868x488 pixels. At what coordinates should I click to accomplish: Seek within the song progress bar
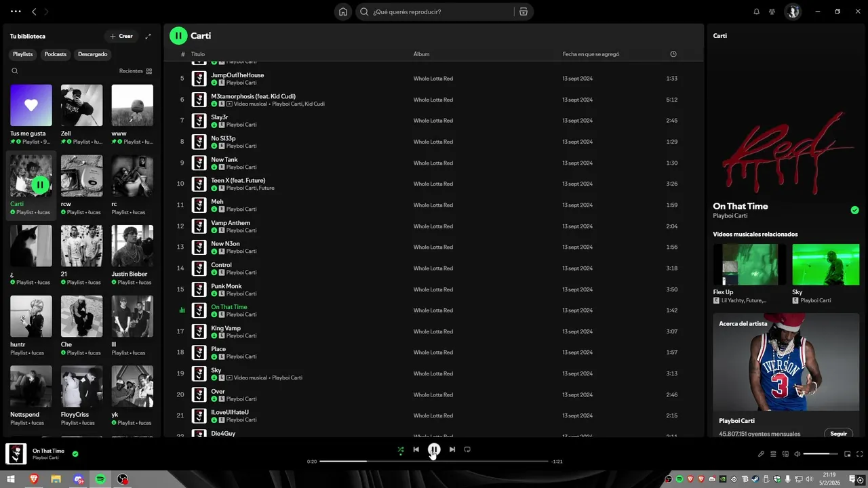pos(434,462)
